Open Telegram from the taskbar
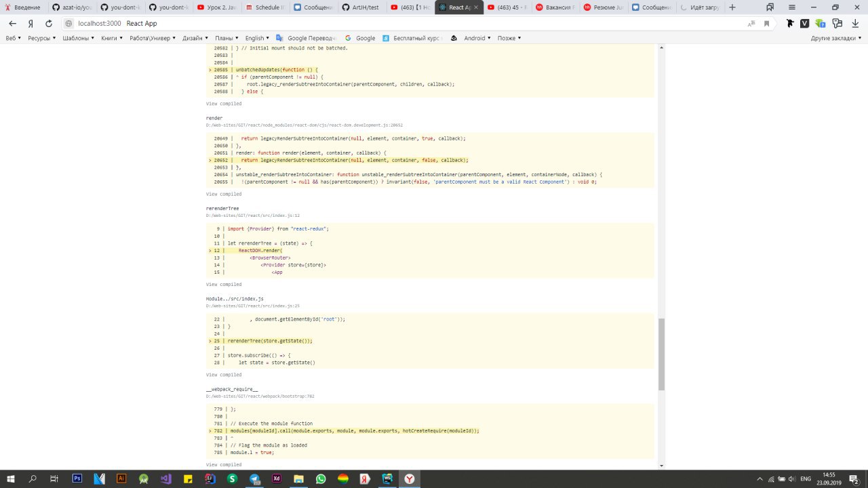This screenshot has height=488, width=868. (254, 479)
